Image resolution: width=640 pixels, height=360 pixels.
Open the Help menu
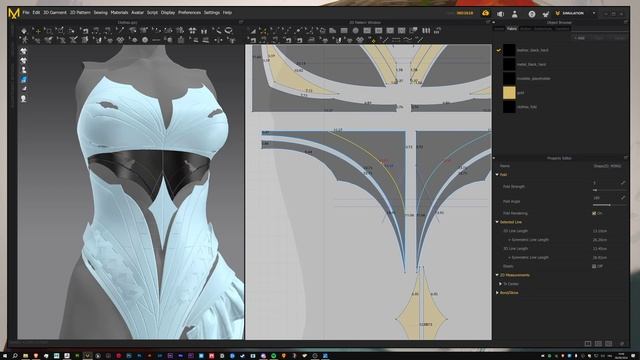(227, 13)
